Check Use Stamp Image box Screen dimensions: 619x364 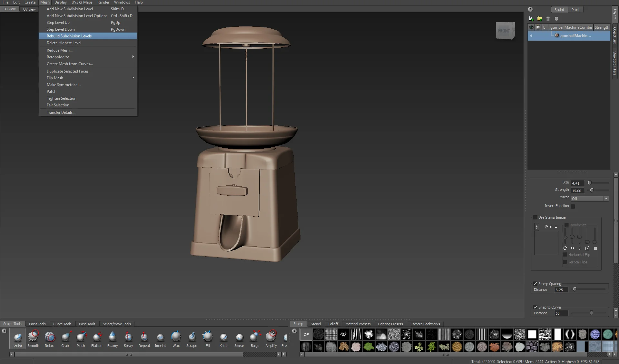[535, 217]
